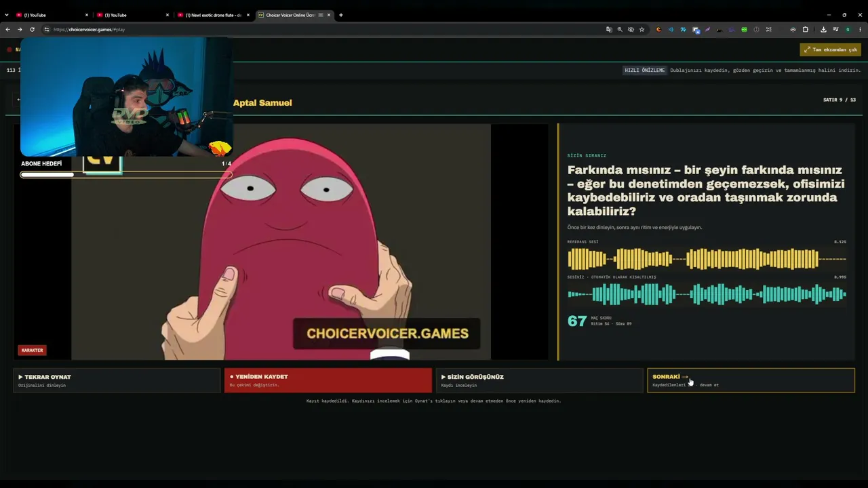Click the Satır 9 / 13 line counter

(x=840, y=100)
